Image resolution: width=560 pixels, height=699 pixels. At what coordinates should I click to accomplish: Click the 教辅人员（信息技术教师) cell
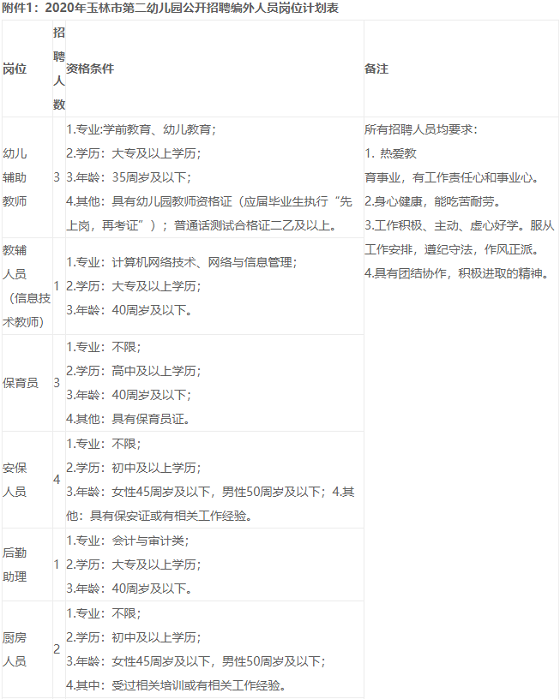click(x=26, y=286)
